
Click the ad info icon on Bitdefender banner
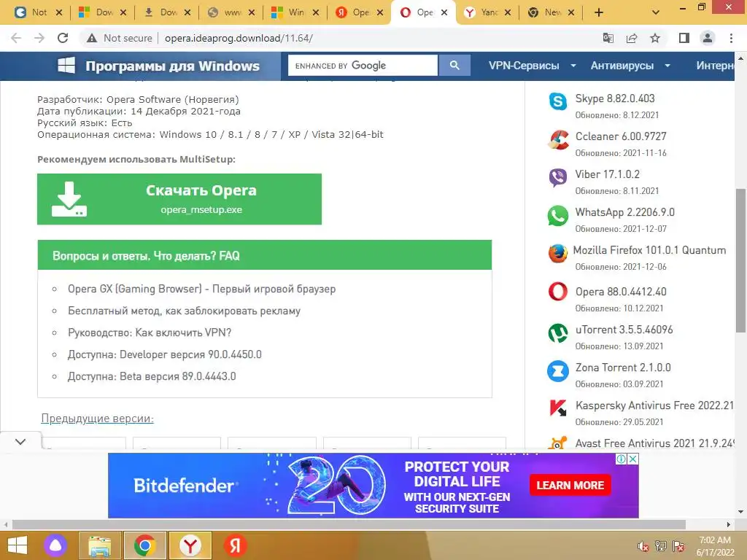pos(621,459)
